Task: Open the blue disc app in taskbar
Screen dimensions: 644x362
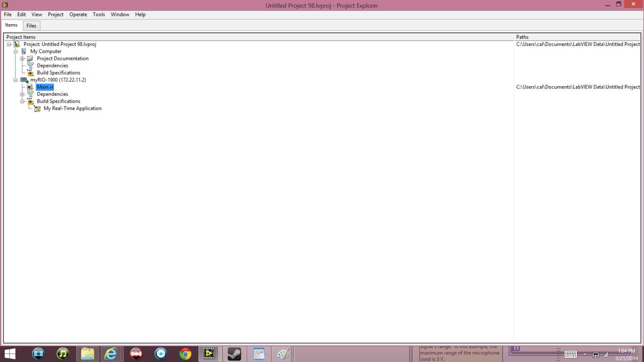Action: 161,354
